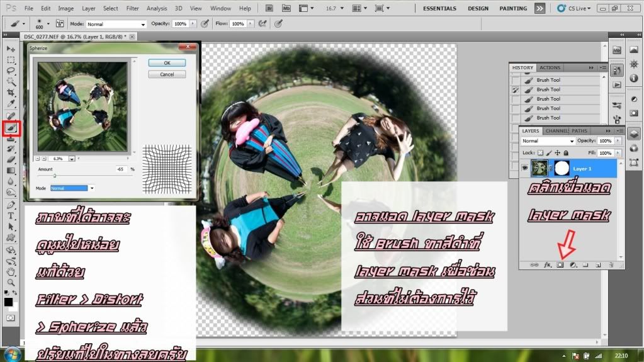Switch to the Actions tab
This screenshot has width=644, height=362.
pos(550,67)
